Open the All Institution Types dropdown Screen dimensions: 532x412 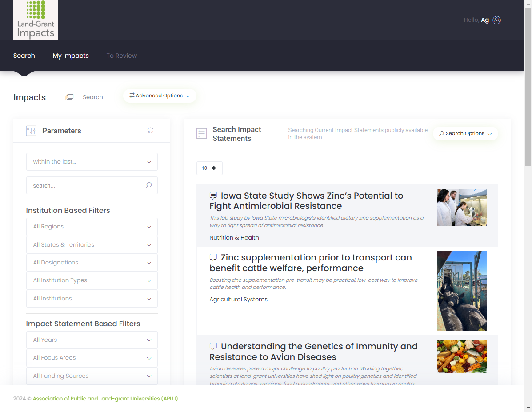click(x=92, y=280)
